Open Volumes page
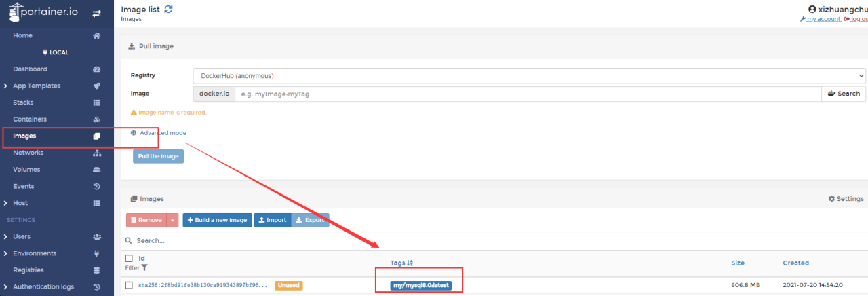The height and width of the screenshot is (296, 868). point(26,170)
